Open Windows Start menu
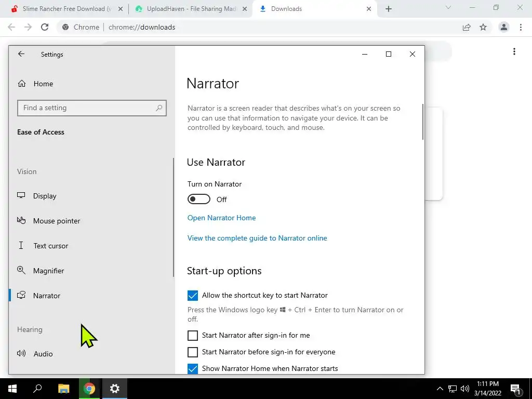 pos(12,389)
